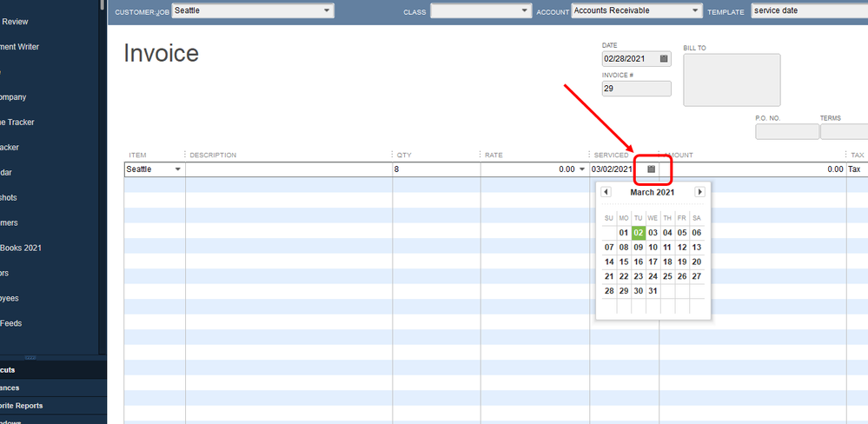Select March 05 in the calendar

tap(682, 233)
